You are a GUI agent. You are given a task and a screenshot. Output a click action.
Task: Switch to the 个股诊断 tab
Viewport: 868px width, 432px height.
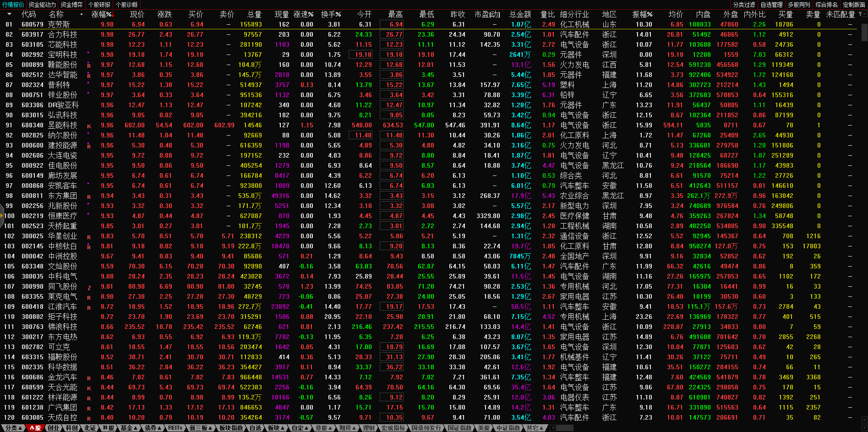pos(126,5)
